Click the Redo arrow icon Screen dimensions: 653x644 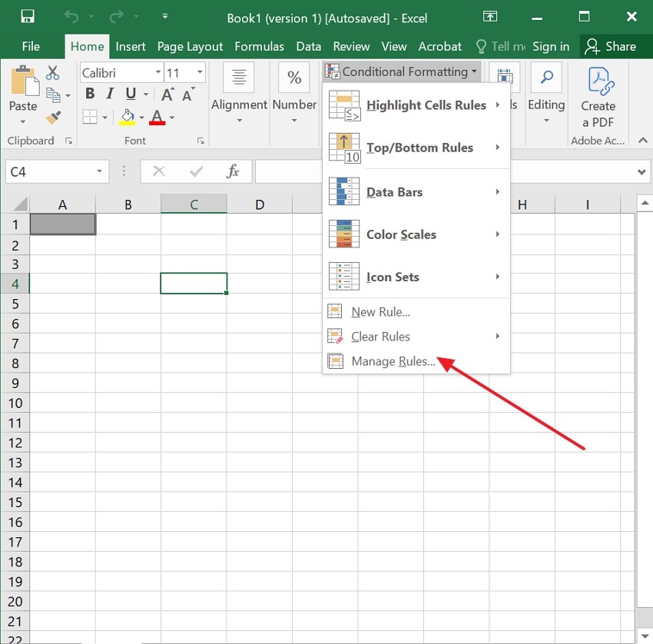pyautogui.click(x=116, y=17)
